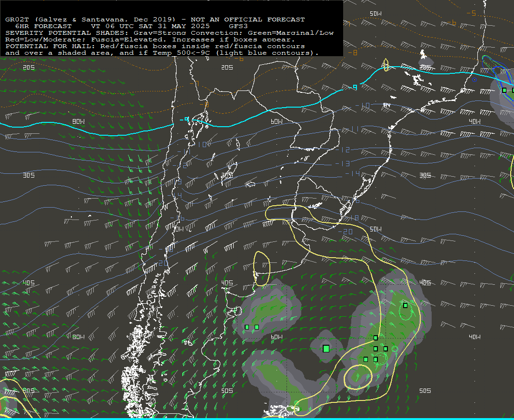The width and height of the screenshot is (514, 420).
Task: Select the thick yellow circle contour
Action: [x=358, y=377]
